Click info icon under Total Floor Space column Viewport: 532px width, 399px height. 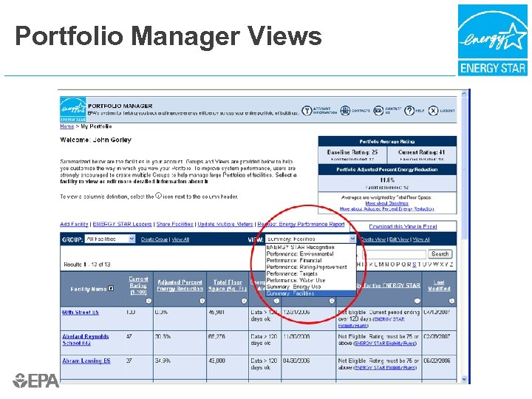[x=244, y=301]
